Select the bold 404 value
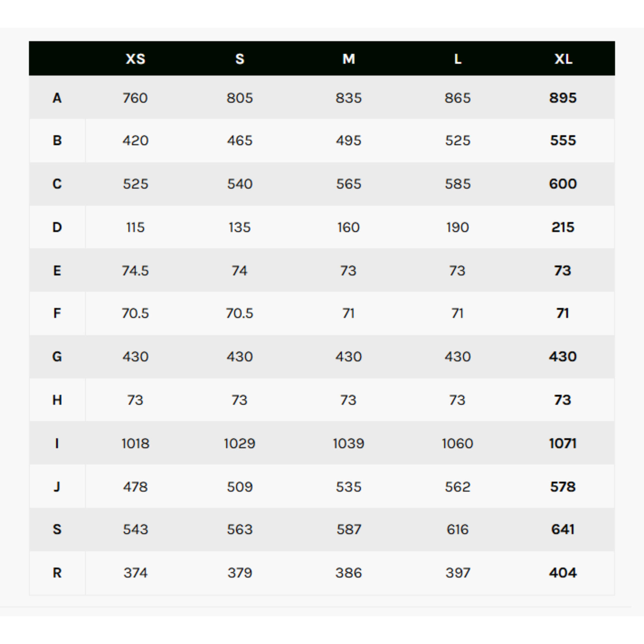This screenshot has height=644, width=644. click(x=563, y=573)
